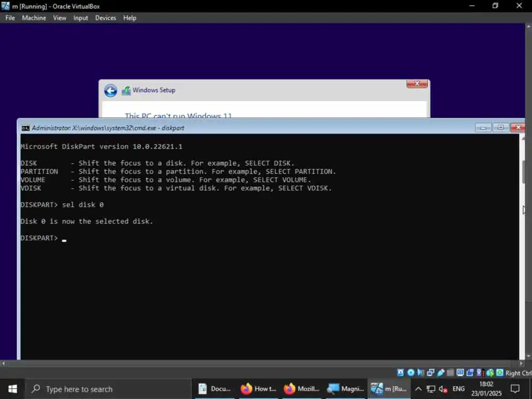532x399 pixels.
Task: Click 'This PC can't run Windows 11' heading
Action: 179,115
